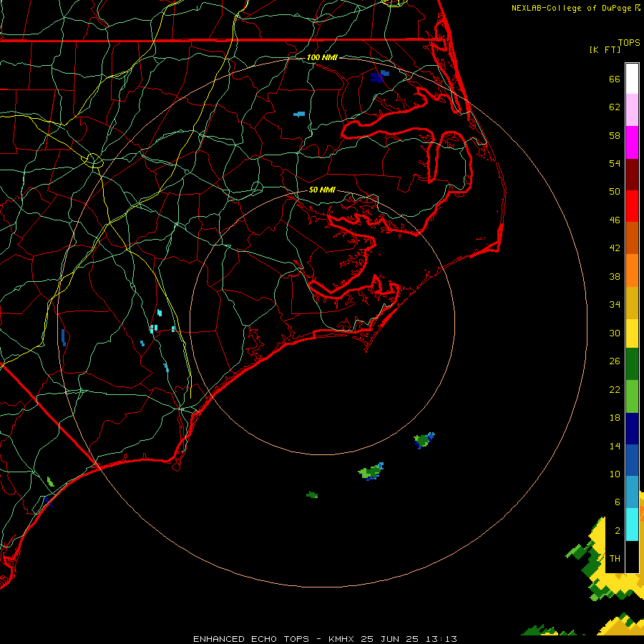Click the orange 38 kft legend swatch

632,270
